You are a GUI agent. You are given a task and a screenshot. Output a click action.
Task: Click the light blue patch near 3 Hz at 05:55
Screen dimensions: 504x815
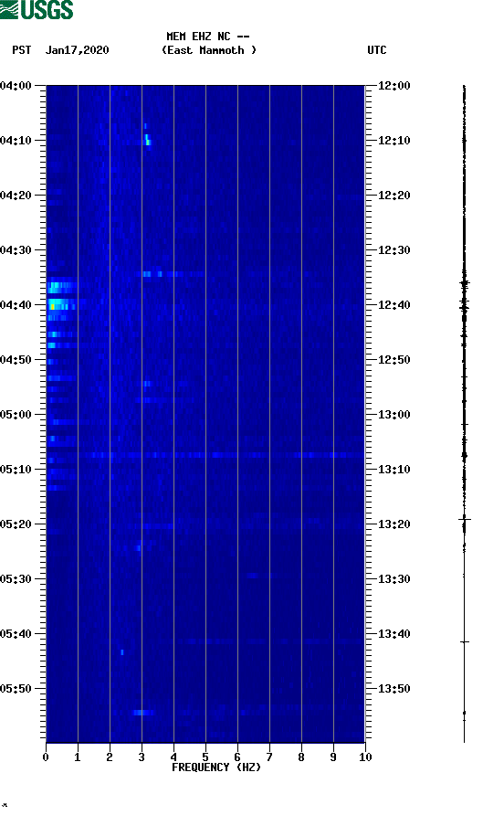tap(143, 713)
